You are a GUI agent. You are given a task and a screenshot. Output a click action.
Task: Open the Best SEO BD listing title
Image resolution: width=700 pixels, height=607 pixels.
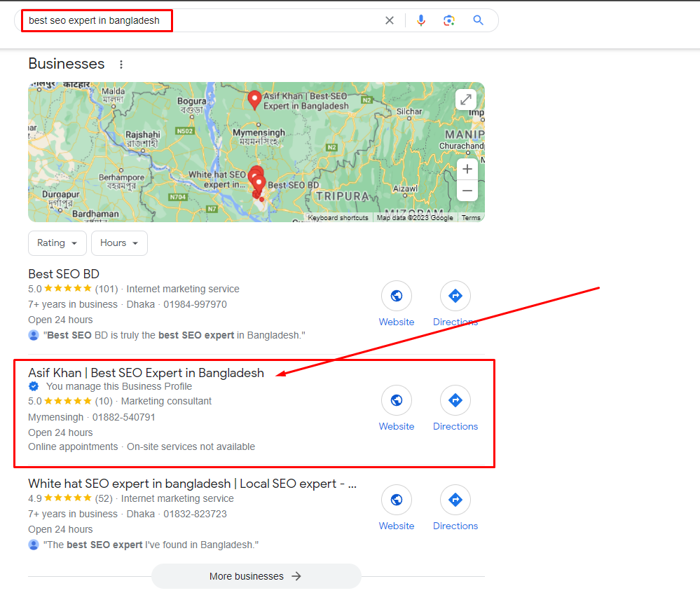tap(64, 274)
